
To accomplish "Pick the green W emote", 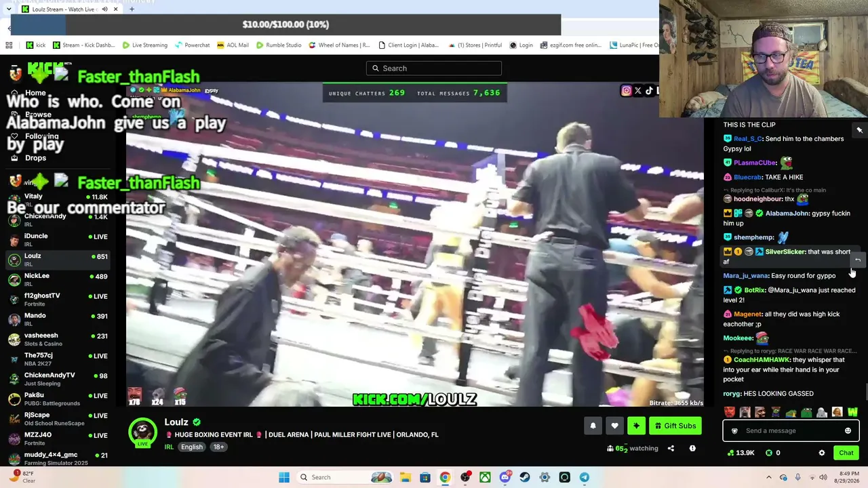I will pos(852,412).
